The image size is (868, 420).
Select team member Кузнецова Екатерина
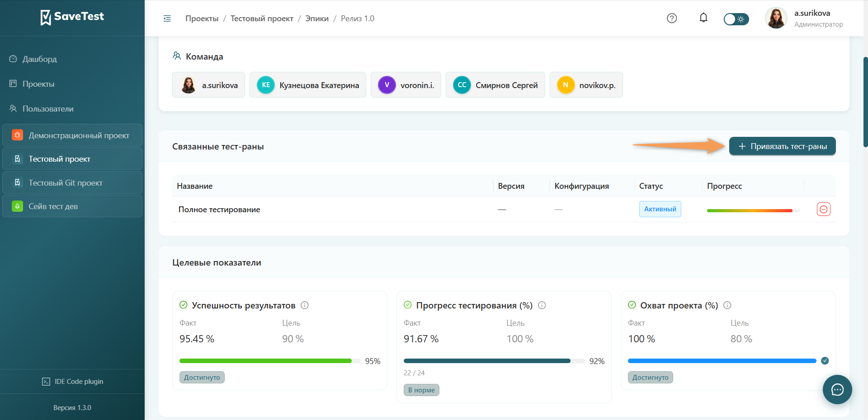point(308,85)
